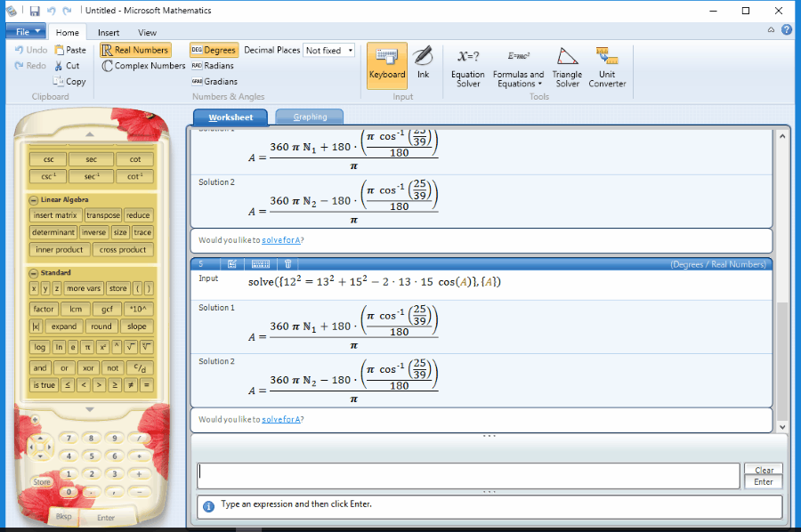Select Keyboard input mode

[x=387, y=65]
